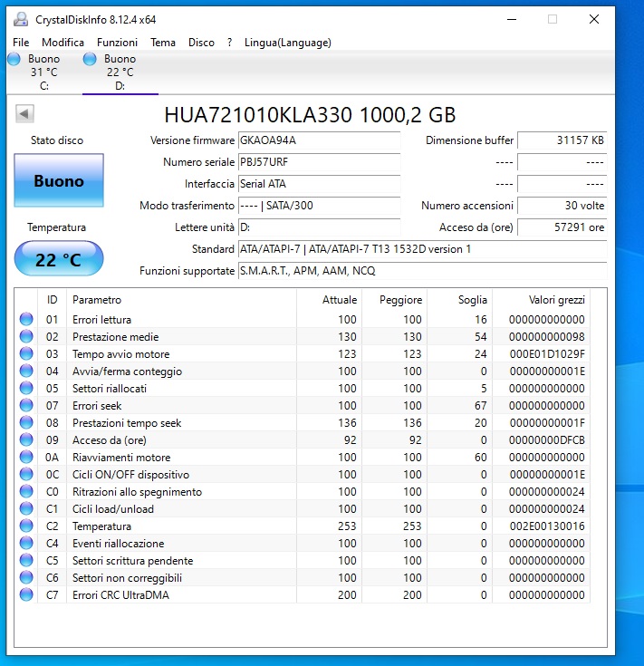Viewport: 644px width, 666px height.
Task: Click status orb for Tempo avvio motore row
Action: point(26,353)
